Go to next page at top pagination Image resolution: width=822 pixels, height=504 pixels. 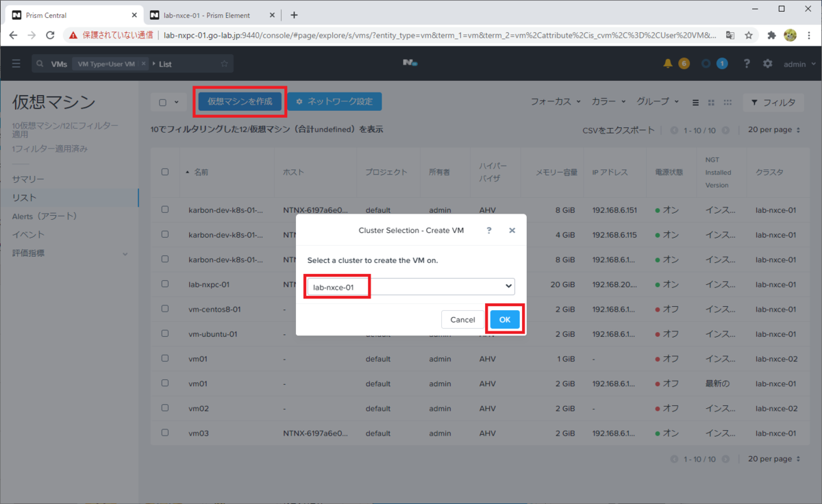(x=725, y=130)
